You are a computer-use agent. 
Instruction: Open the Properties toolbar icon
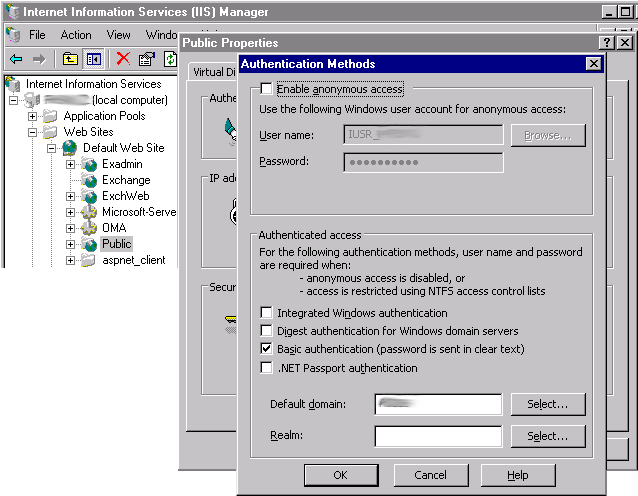[x=147, y=59]
